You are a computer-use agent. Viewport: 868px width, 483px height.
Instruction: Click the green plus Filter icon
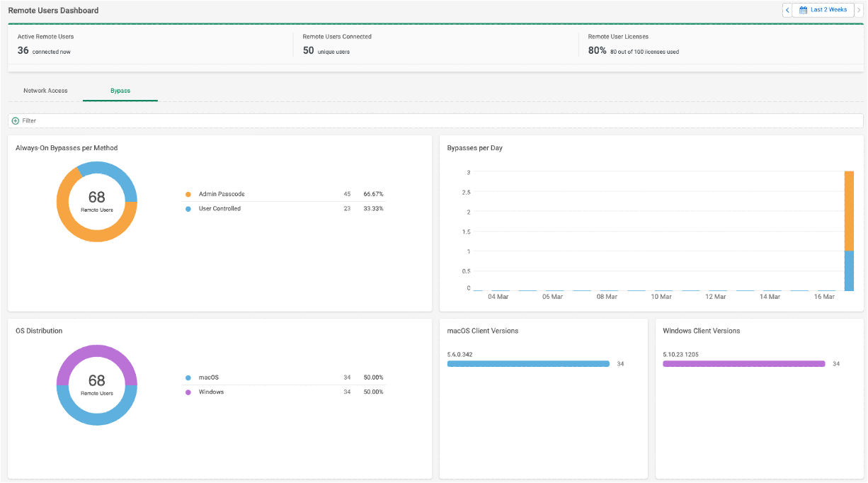16,121
